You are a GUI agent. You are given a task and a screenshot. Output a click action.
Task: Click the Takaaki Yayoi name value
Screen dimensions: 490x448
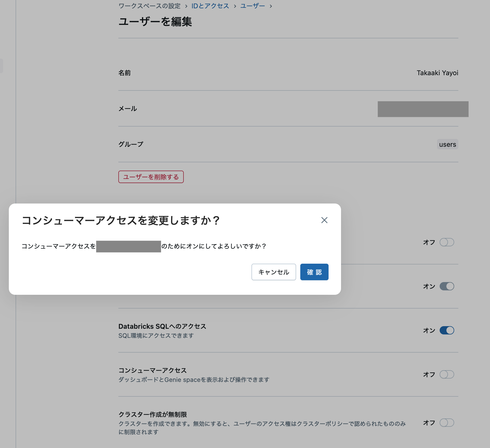[437, 73]
